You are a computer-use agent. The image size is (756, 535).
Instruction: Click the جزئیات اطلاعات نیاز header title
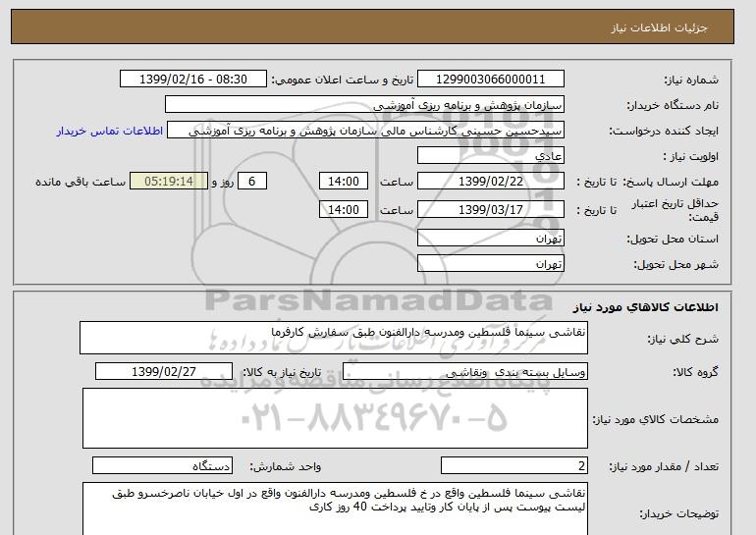659,27
